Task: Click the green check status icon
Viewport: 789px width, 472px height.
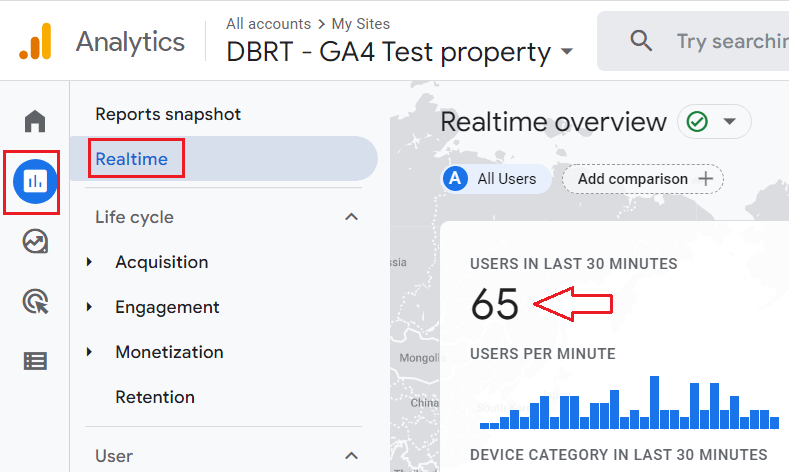Action: click(x=697, y=121)
